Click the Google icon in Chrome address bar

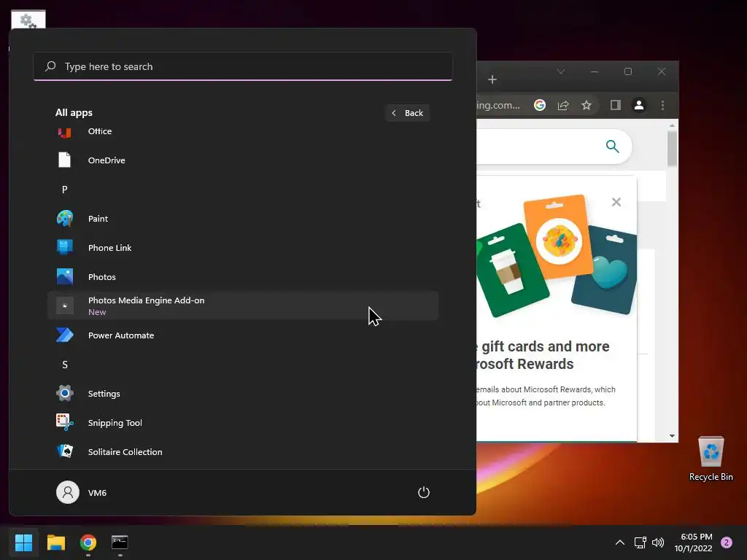pos(540,105)
